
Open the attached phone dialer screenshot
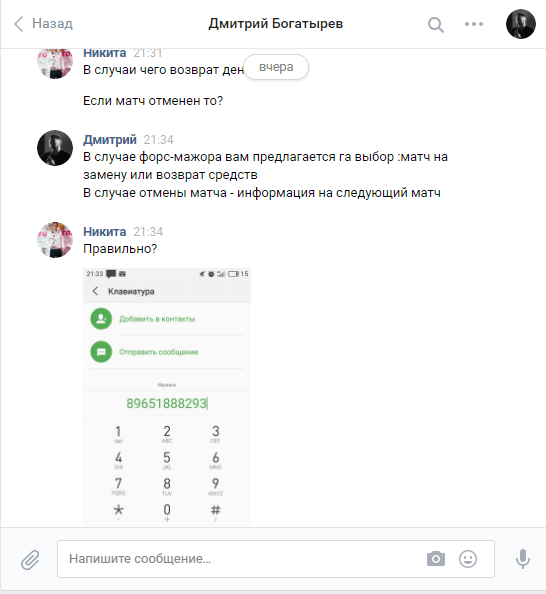pyautogui.click(x=167, y=397)
